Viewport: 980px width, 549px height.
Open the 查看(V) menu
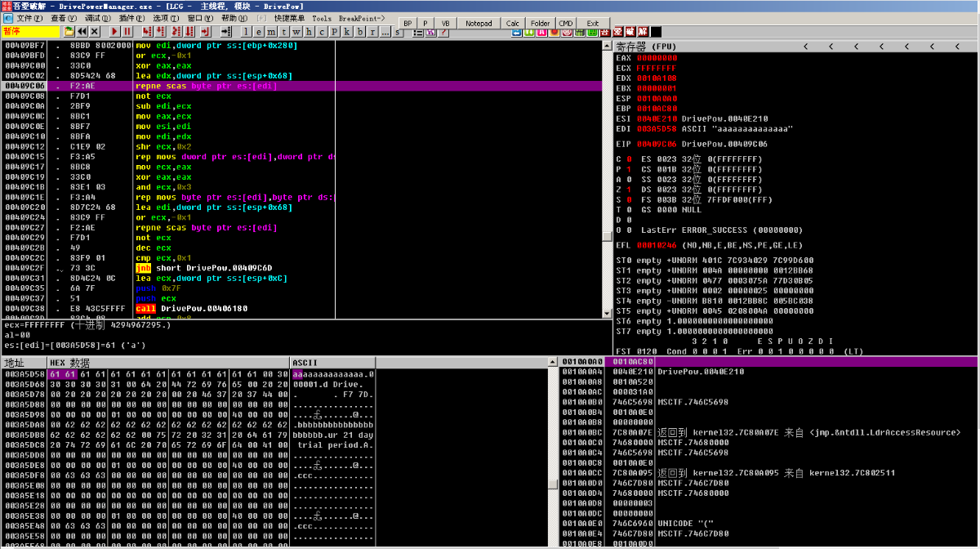[x=63, y=18]
